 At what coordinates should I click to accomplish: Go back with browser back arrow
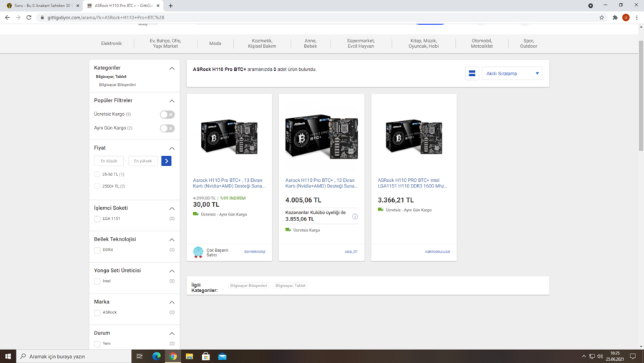pyautogui.click(x=7, y=17)
